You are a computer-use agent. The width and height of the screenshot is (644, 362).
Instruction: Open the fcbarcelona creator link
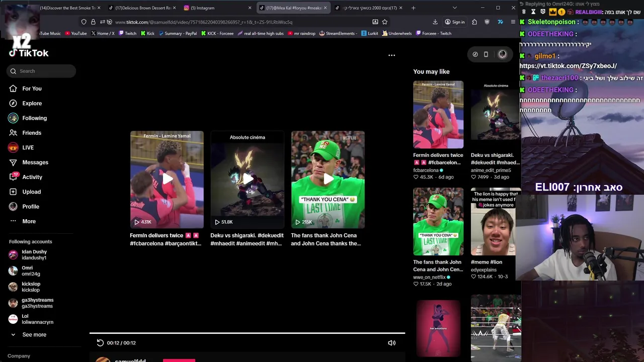(428, 170)
